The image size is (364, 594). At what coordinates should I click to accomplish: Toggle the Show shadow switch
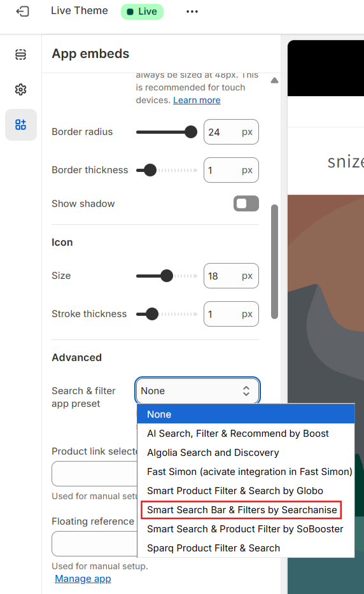(246, 204)
